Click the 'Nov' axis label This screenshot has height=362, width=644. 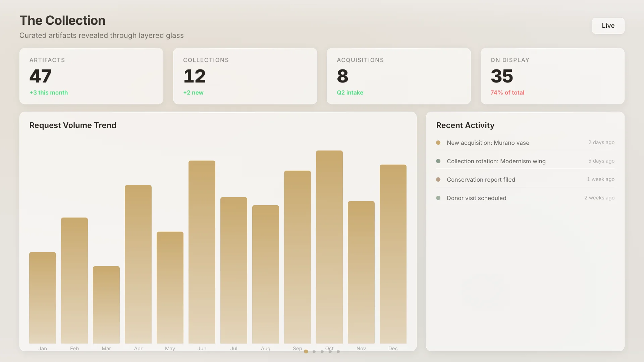[x=361, y=349]
